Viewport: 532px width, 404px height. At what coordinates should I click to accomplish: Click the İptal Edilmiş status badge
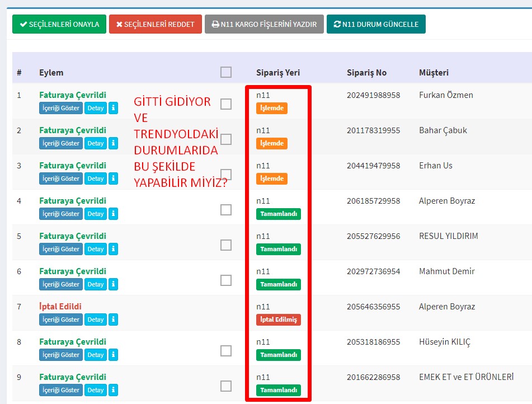click(x=279, y=320)
